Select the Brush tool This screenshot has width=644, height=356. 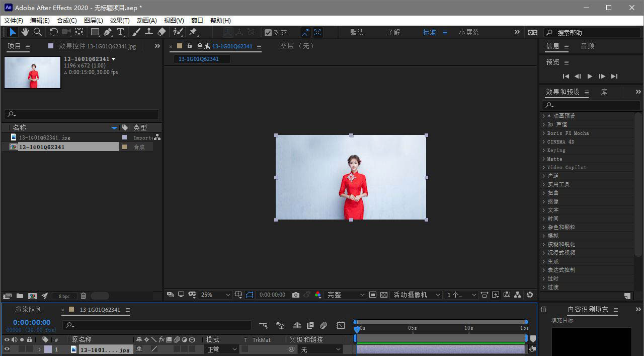pos(136,32)
